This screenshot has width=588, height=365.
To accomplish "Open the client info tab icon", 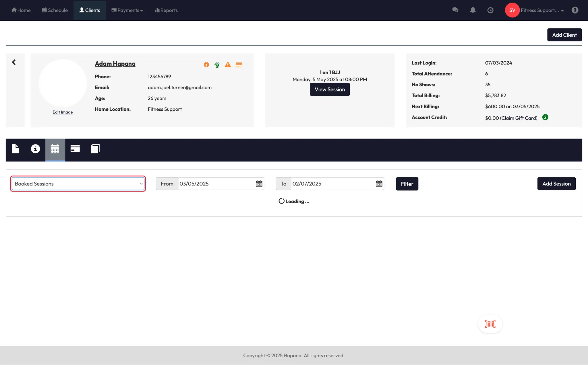I will click(x=35, y=149).
